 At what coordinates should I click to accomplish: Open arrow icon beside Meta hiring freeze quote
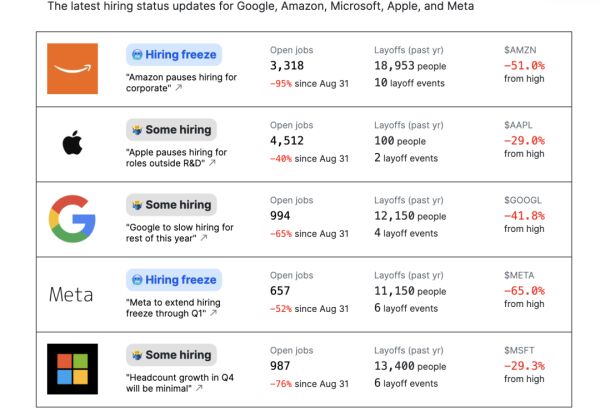coord(213,313)
